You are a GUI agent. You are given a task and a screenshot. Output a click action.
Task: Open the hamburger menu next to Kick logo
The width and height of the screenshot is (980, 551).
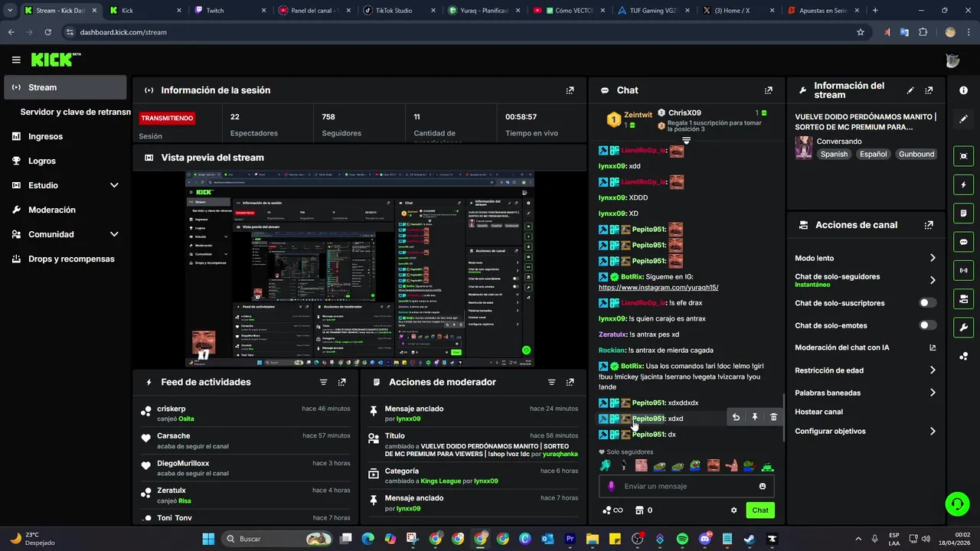click(x=16, y=60)
